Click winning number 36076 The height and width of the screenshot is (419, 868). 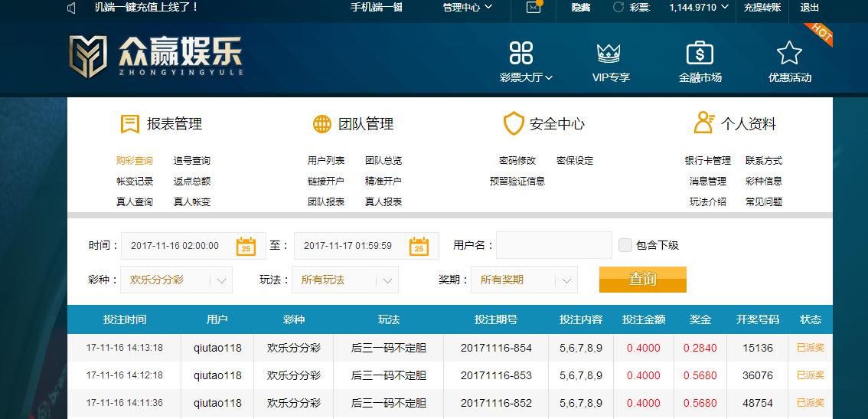[758, 375]
